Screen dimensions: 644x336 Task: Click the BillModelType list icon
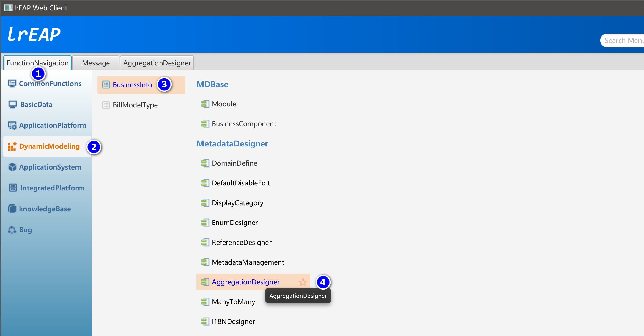pyautogui.click(x=106, y=105)
